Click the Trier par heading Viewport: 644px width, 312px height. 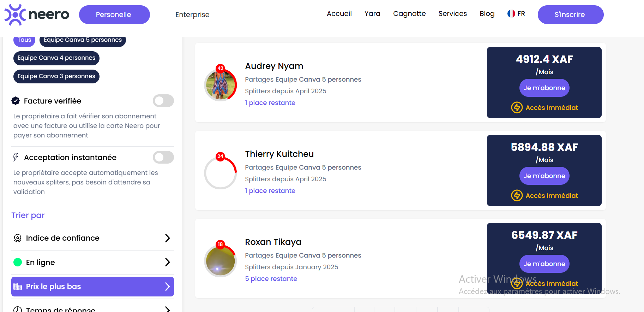(x=28, y=216)
